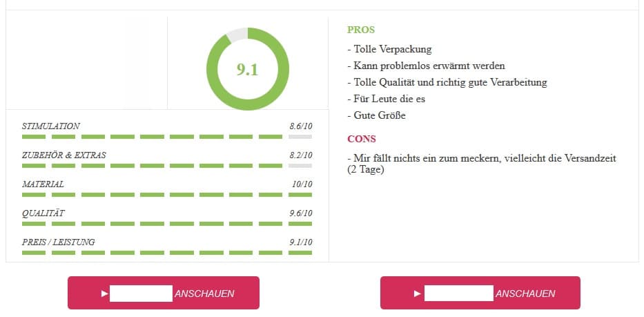Viewport: 644px width, 317px height.
Task: Click the 10/10 material score
Action: pyautogui.click(x=302, y=184)
